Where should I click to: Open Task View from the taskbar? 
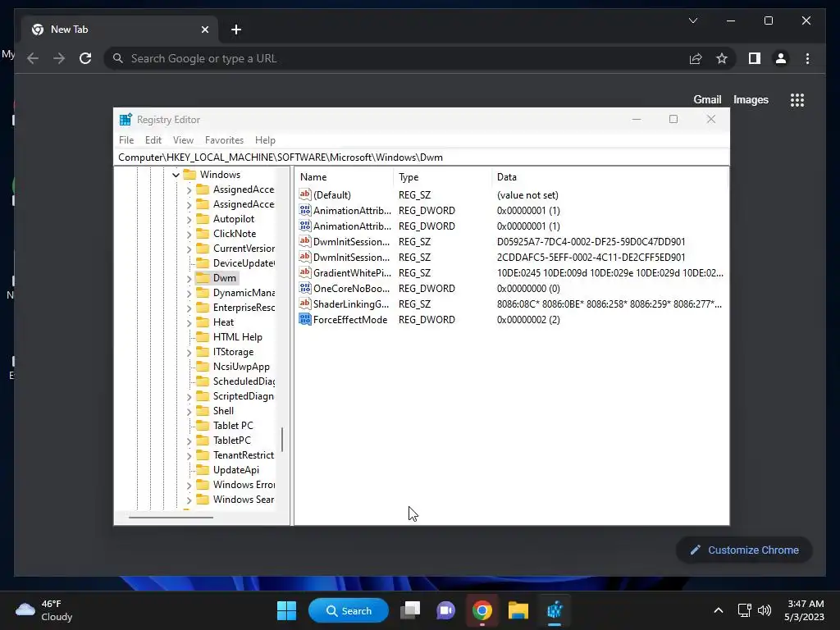tap(410, 610)
